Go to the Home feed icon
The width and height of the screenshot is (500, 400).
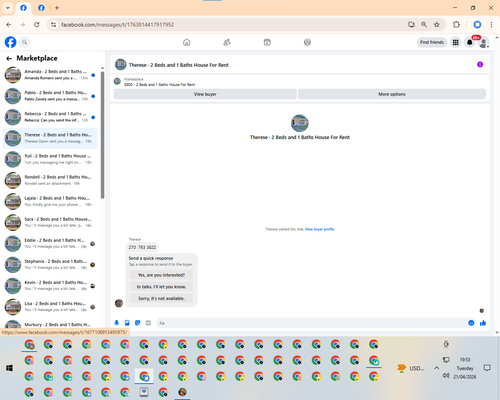187,42
